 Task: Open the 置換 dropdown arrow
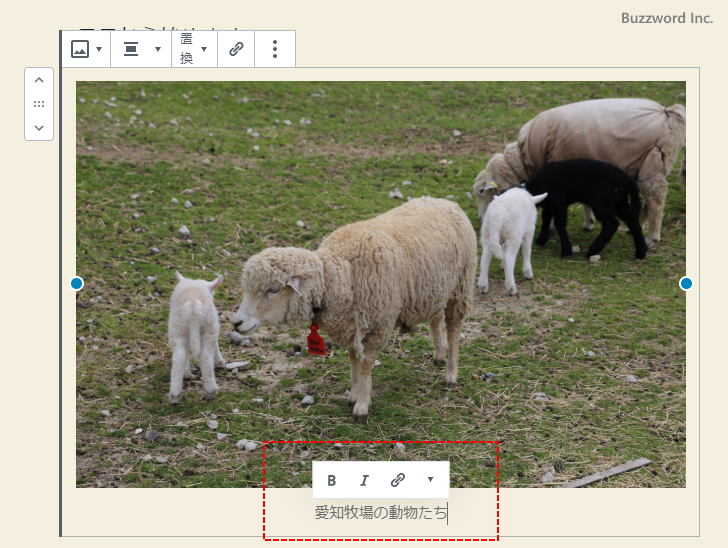pyautogui.click(x=204, y=49)
